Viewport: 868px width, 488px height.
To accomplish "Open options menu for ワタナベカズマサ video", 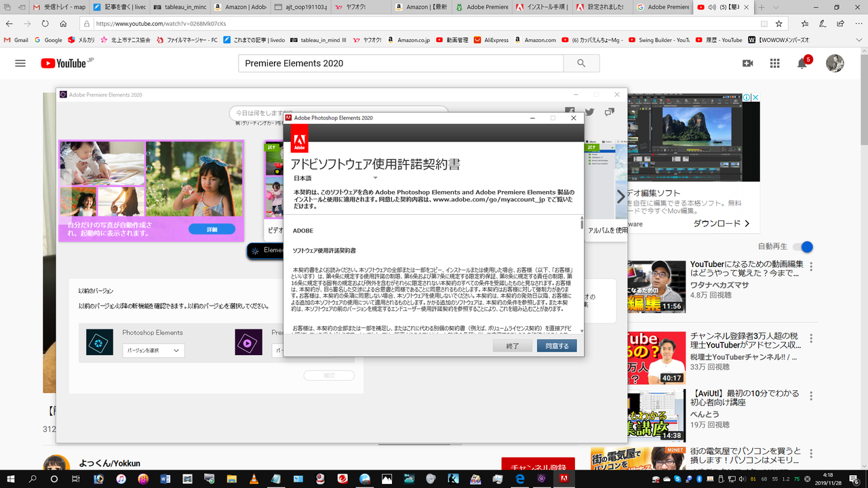I will pos(811,265).
